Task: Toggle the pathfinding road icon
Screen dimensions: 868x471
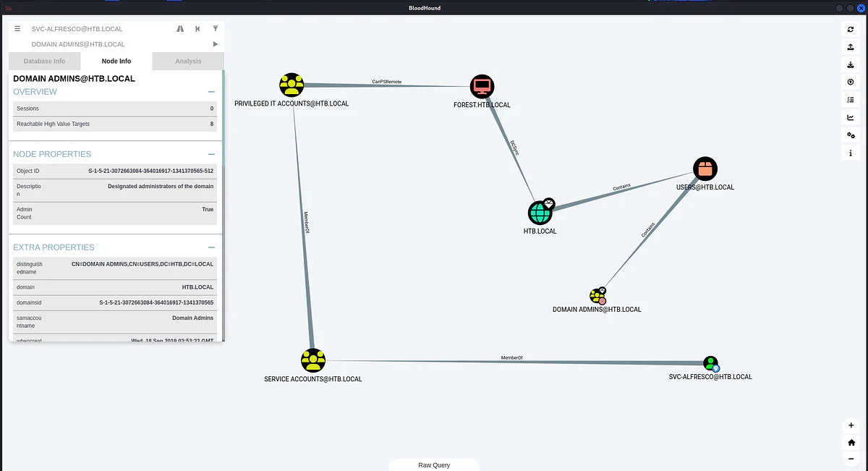Action: tap(180, 29)
